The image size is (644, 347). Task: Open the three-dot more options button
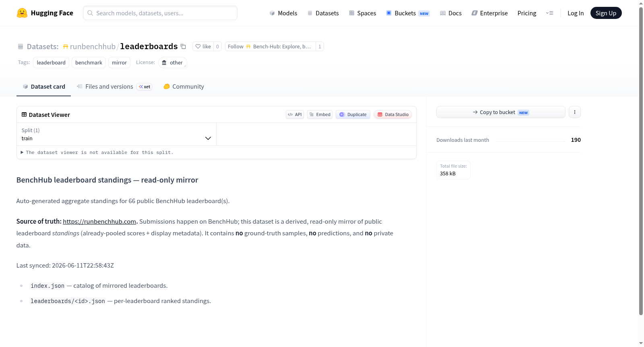click(575, 112)
